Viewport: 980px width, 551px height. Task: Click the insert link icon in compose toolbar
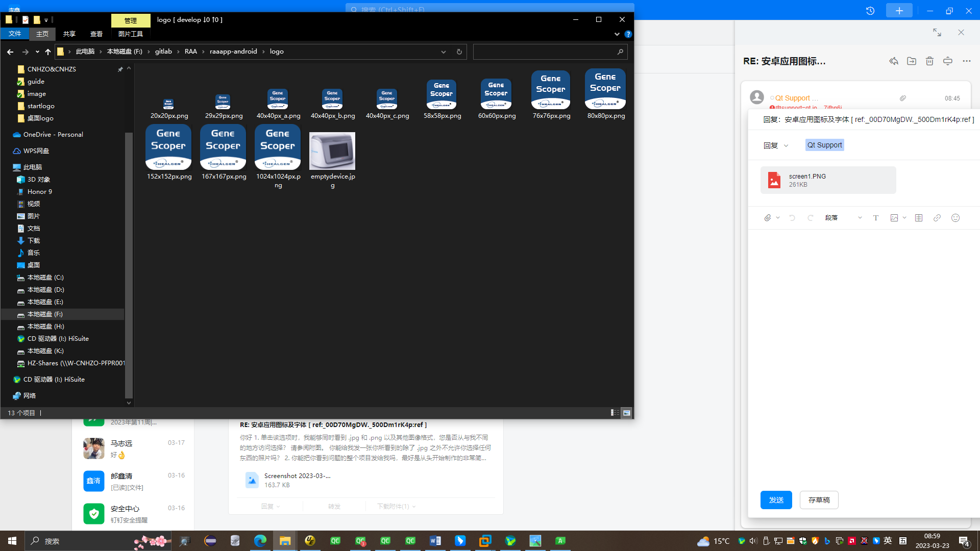937,218
